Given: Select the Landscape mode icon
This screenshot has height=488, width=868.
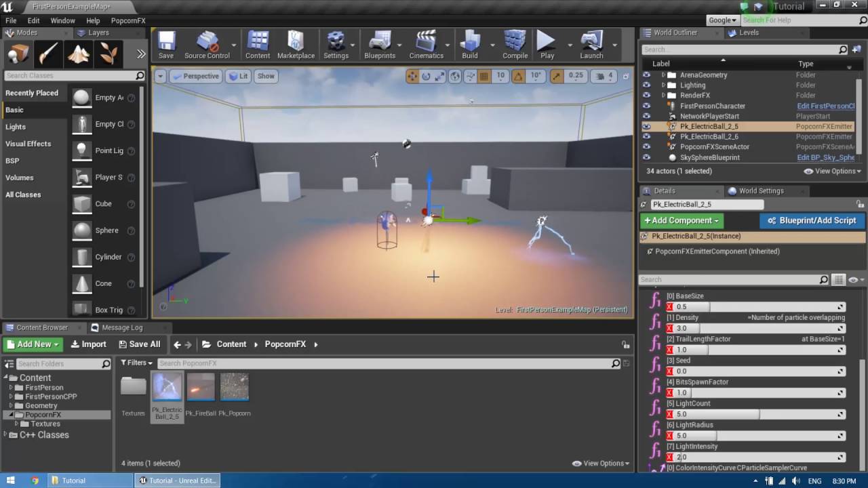Looking at the screenshot, I should pos(78,54).
